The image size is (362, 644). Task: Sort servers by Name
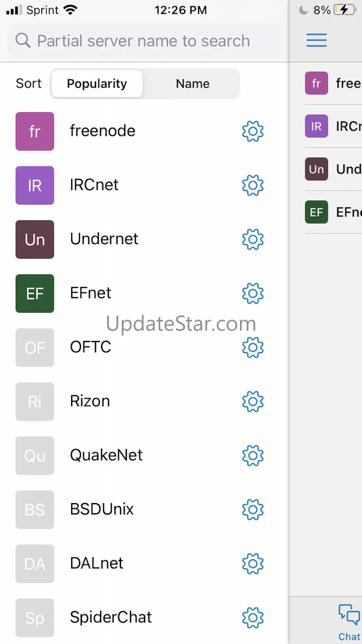pyautogui.click(x=193, y=84)
